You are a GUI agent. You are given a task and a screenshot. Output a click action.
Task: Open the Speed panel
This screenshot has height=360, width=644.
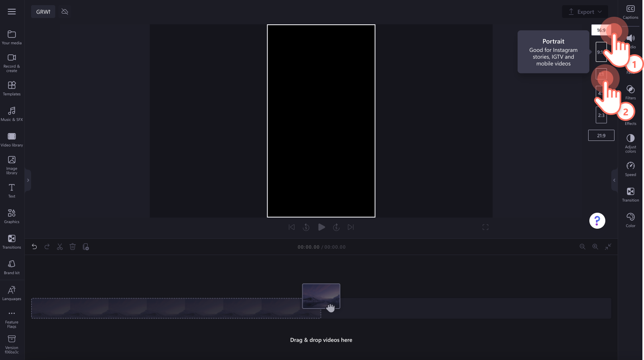[630, 169]
